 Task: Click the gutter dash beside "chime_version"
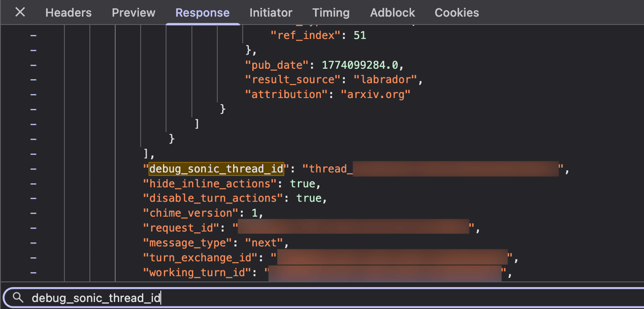click(x=33, y=213)
